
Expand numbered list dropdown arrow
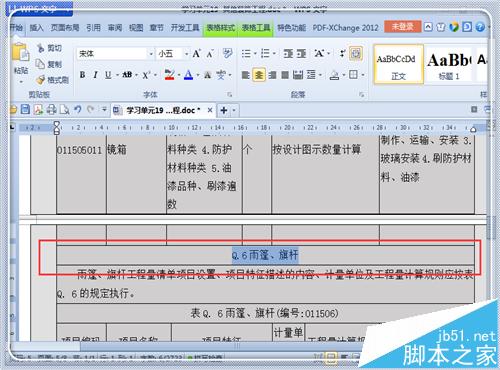(x=274, y=54)
